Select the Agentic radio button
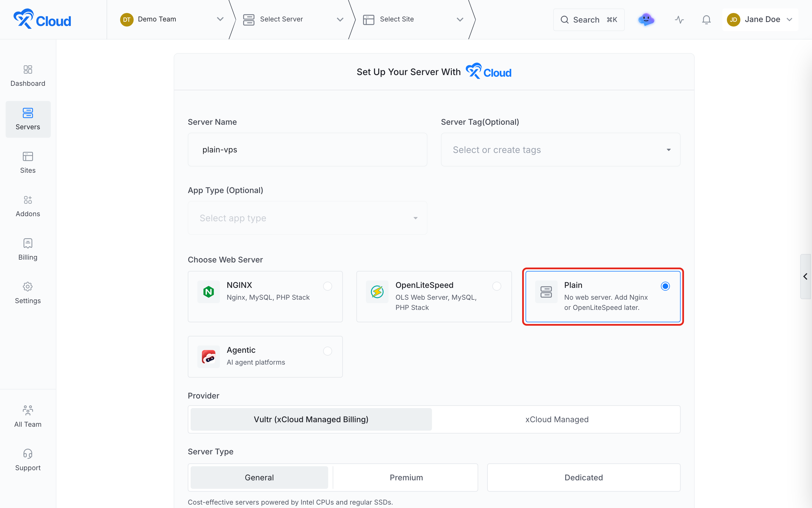Viewport: 812px width, 508px height. tap(328, 351)
